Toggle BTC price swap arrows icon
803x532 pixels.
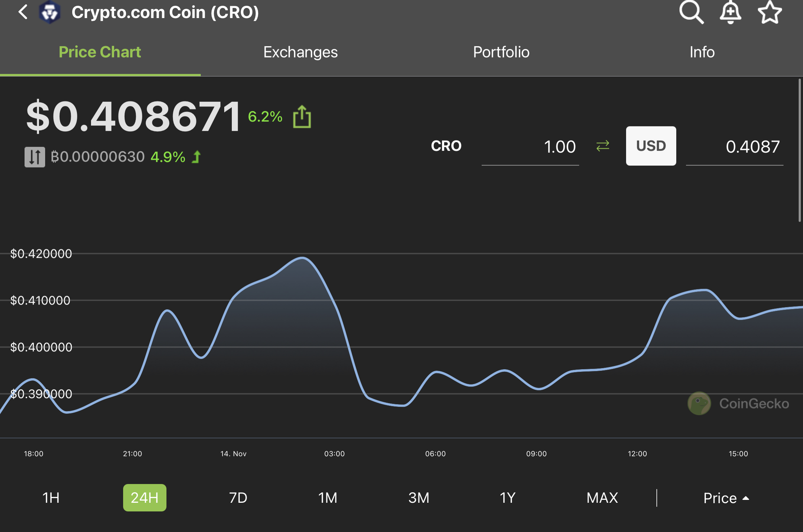tap(35, 157)
